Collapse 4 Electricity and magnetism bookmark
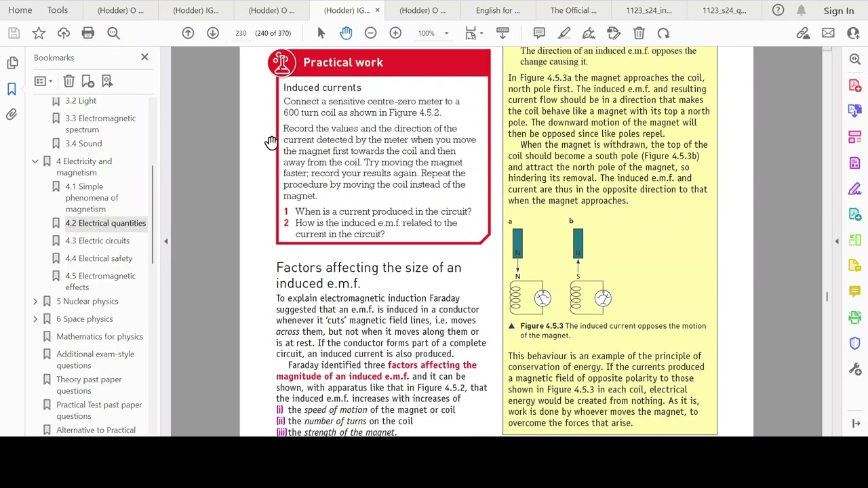The width and height of the screenshot is (868, 488). pyautogui.click(x=35, y=161)
